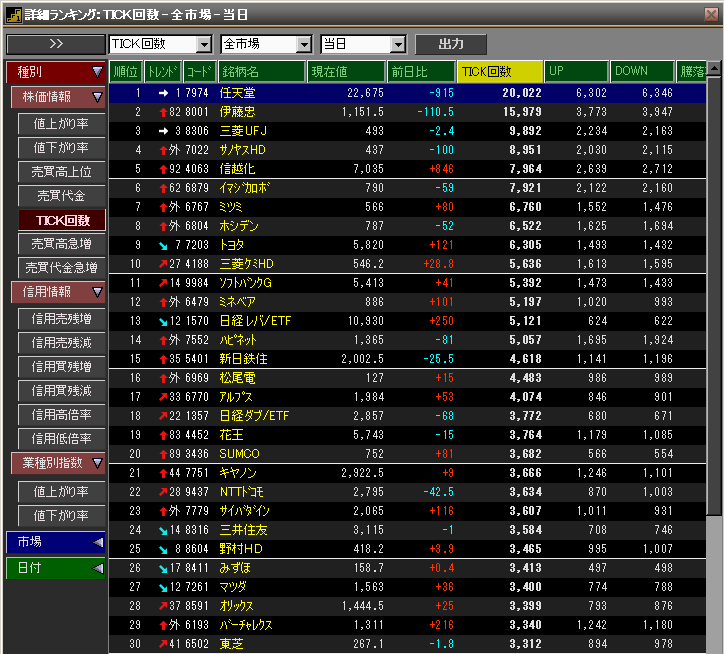Select the 野村HD stock name

241,549
